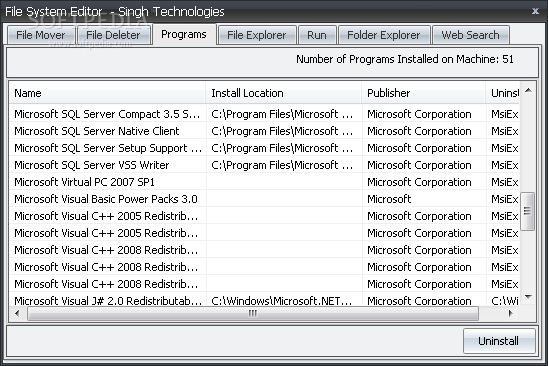
Task: Close the File System Editor window
Action: [535, 11]
